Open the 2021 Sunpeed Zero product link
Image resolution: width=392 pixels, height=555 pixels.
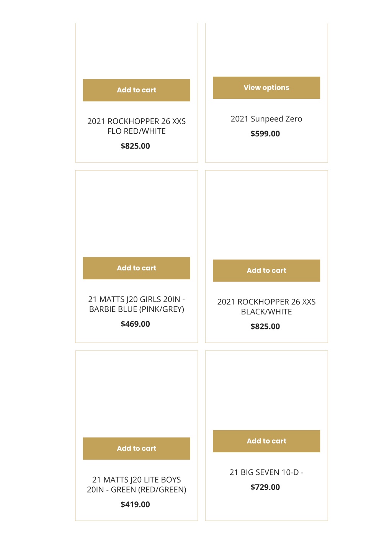click(x=266, y=119)
